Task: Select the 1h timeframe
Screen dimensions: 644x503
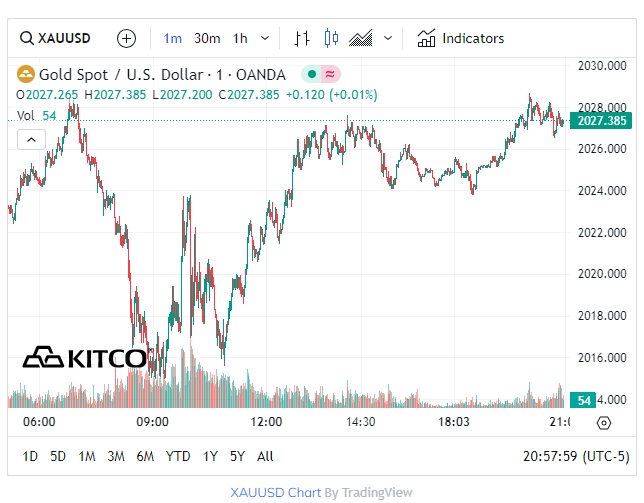Action: (x=240, y=39)
